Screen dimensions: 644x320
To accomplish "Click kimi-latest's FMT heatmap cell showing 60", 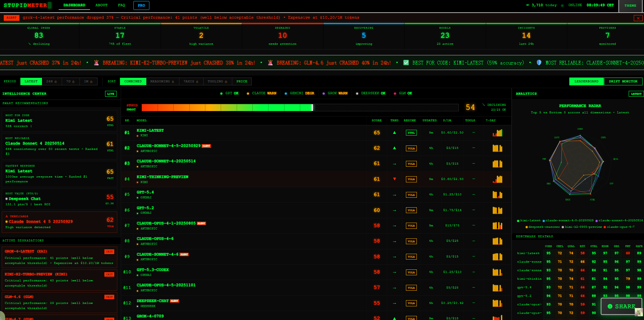I will (x=628, y=253).
